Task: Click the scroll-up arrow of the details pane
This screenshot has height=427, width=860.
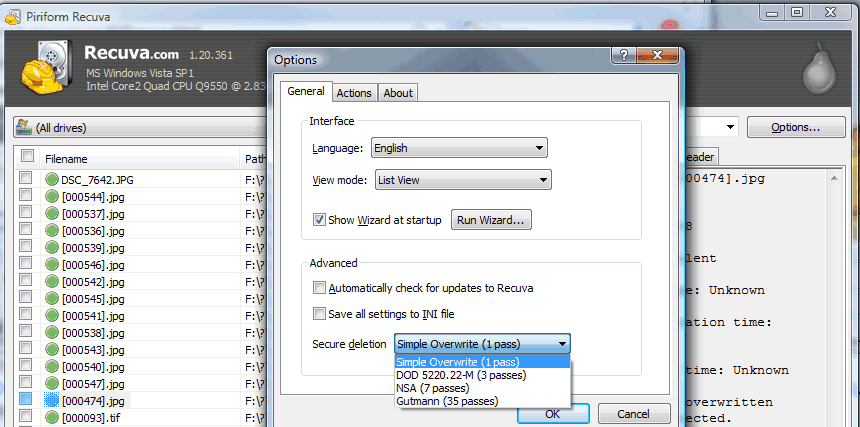Action: click(834, 178)
